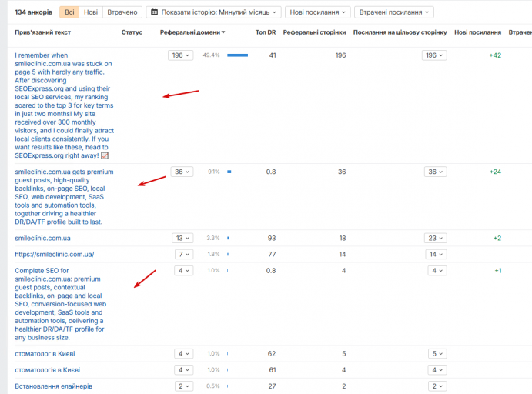Expand referring domains dropdown in Complete SEO row
532x394 pixels.
(184, 271)
